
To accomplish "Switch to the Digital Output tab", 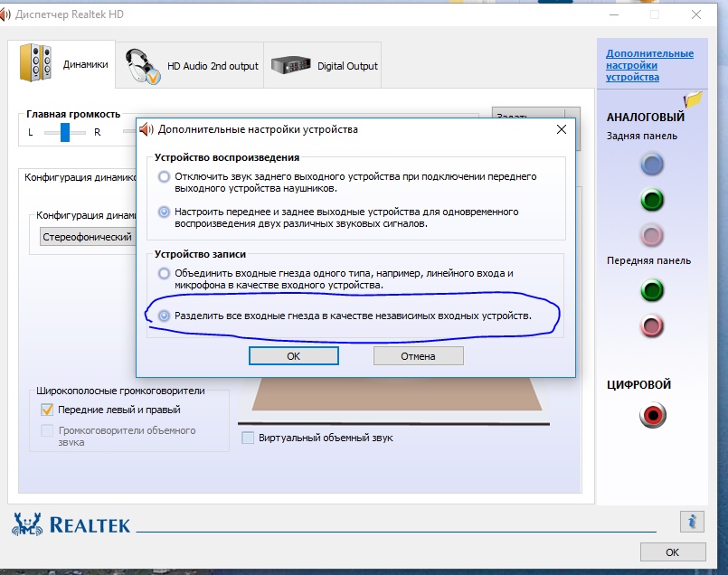I will click(323, 65).
